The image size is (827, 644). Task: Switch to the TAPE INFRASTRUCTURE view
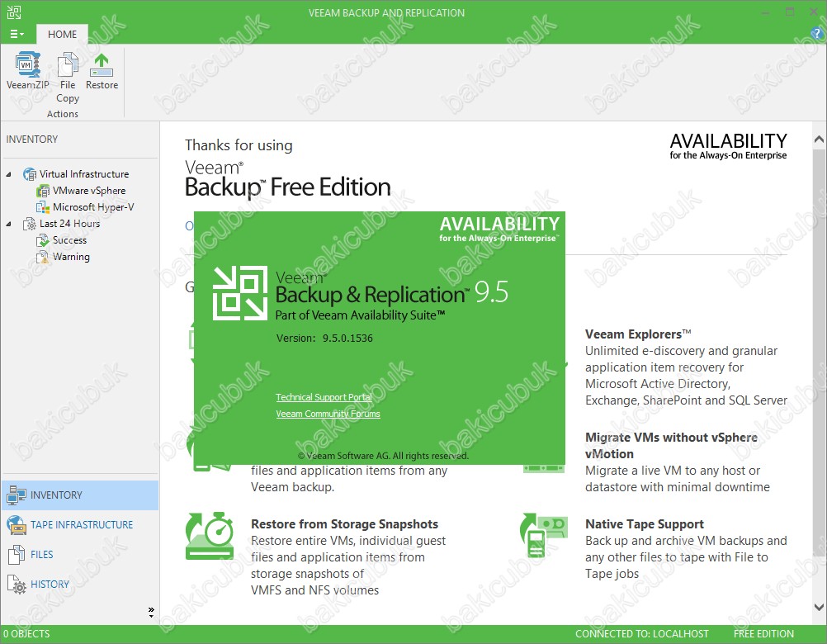pos(80,525)
